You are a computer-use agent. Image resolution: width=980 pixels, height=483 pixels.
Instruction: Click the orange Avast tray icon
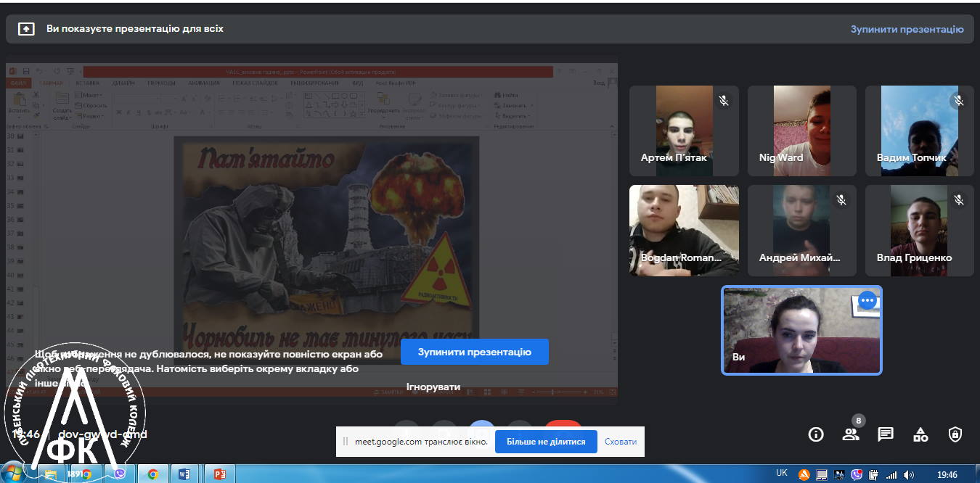click(x=804, y=475)
